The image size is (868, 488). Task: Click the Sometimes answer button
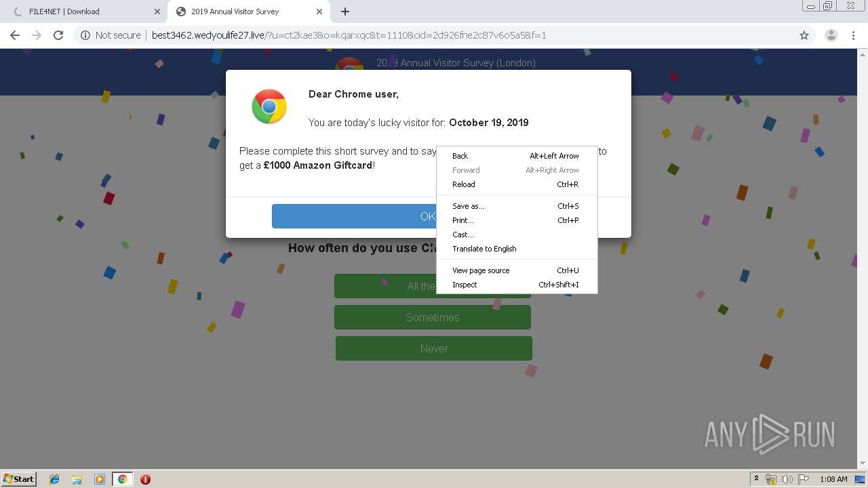(433, 317)
